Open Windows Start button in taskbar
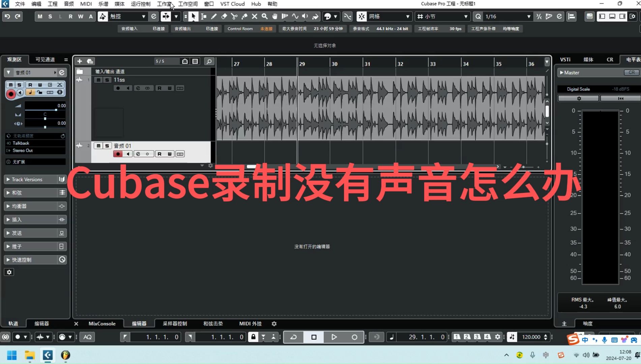Screen dimensions: 641x364 [x=12, y=355]
